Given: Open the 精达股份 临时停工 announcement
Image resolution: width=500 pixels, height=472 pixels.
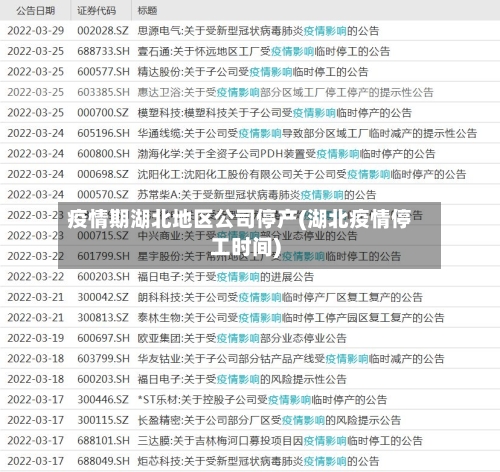Looking at the screenshot, I should click(x=253, y=72).
